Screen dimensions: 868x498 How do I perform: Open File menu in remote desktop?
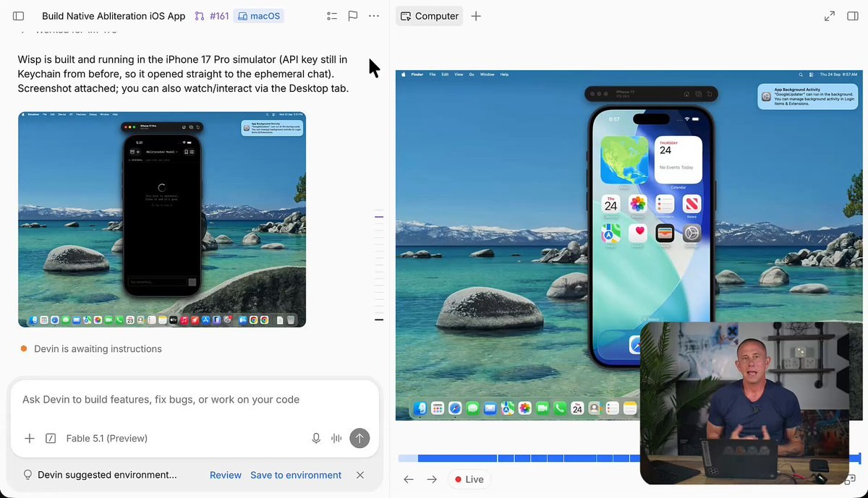(x=433, y=74)
